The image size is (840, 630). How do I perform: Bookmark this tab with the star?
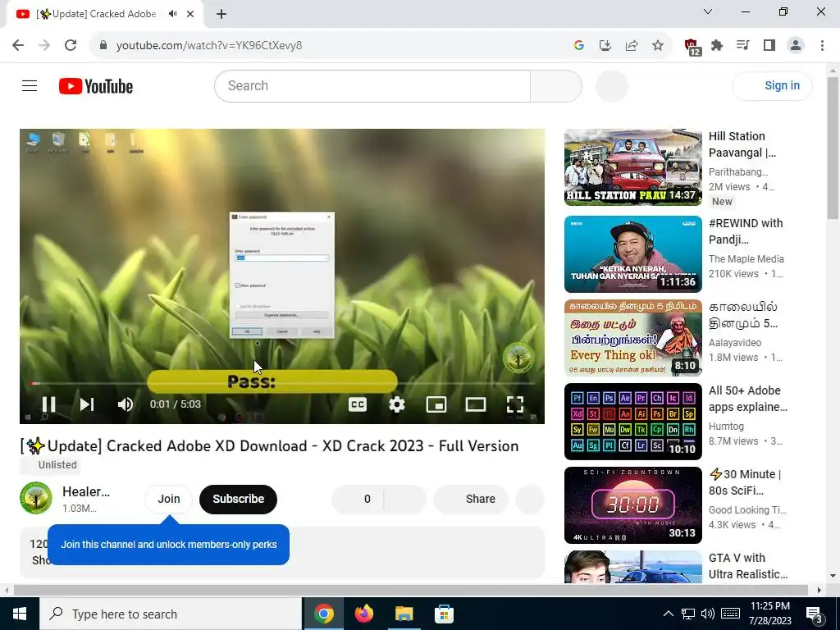click(657, 46)
